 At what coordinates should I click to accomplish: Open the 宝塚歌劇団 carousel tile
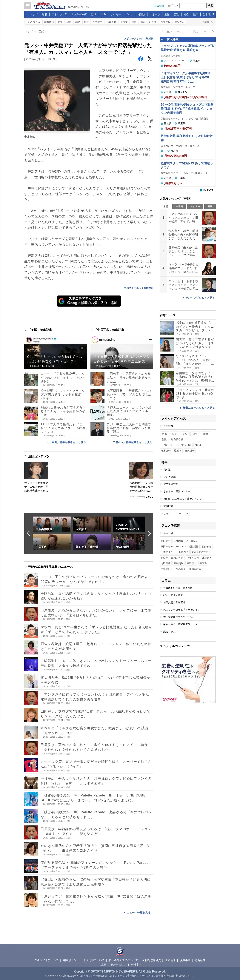[129, 542]
